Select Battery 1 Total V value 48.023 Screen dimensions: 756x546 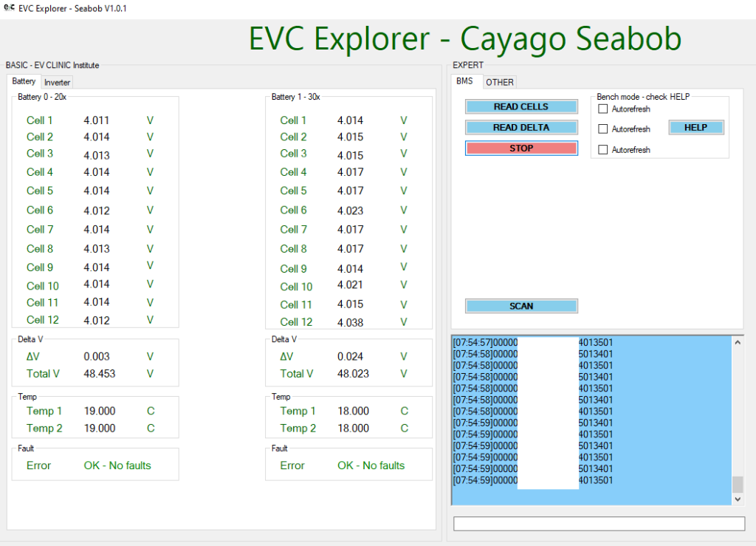point(353,374)
